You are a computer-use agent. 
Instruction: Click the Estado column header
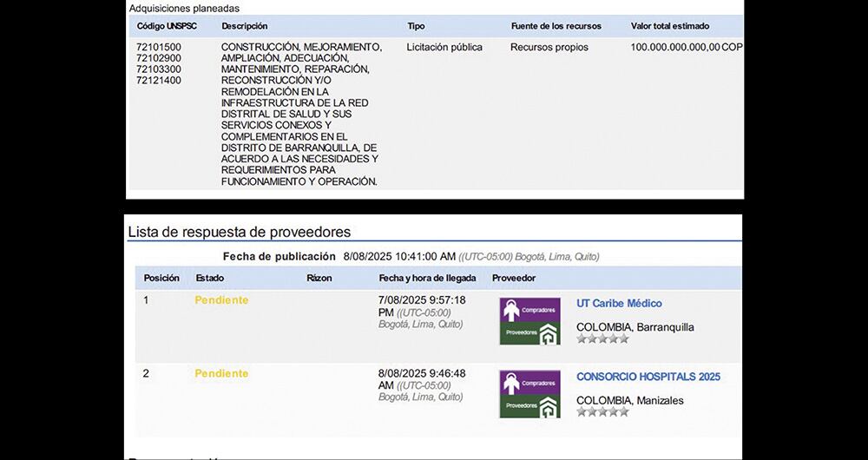coord(210,278)
